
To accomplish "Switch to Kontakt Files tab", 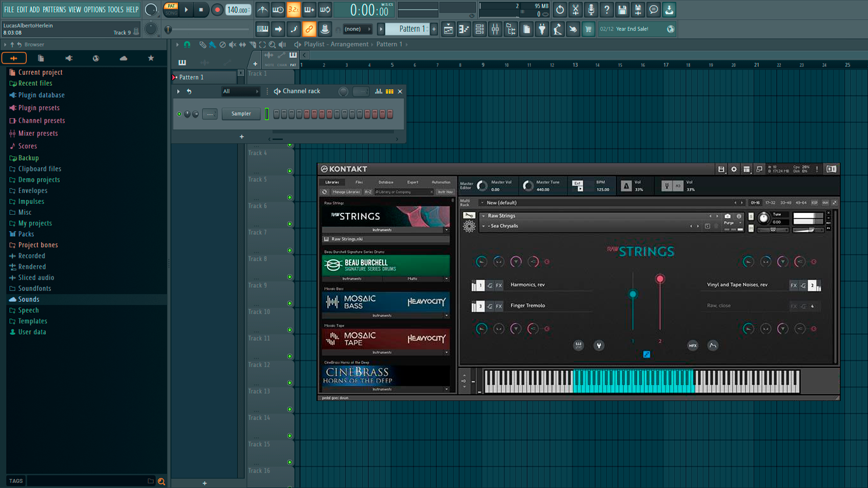I will [359, 182].
